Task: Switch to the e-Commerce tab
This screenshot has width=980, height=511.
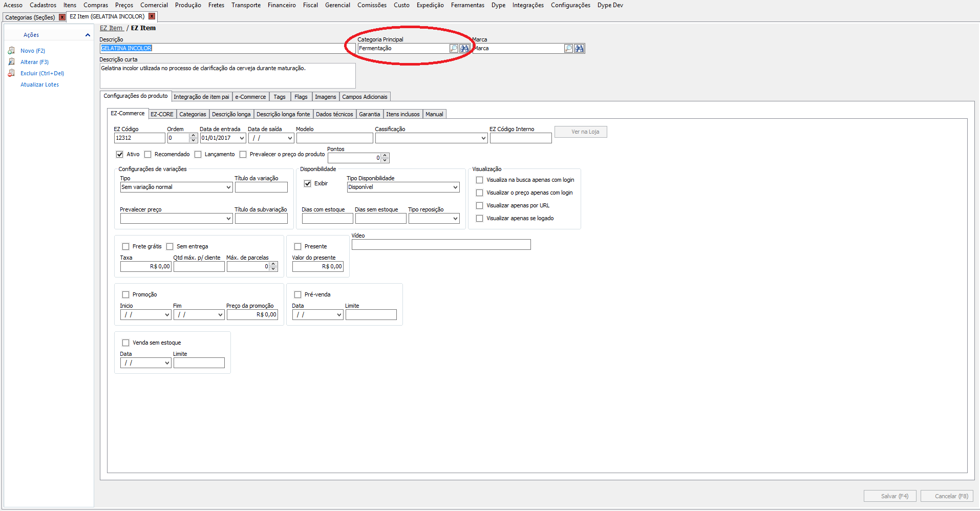Action: 250,97
